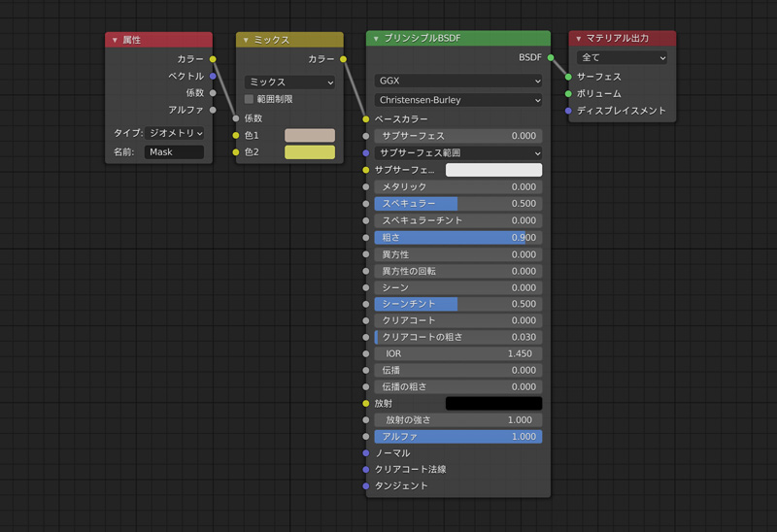
Task: Click the ディスプレイスメント input socket
Action: point(568,111)
